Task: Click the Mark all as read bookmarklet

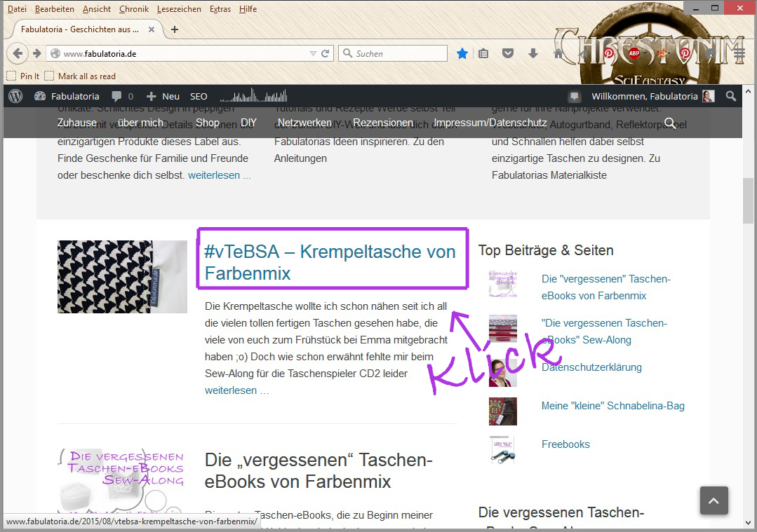Action: (80, 76)
